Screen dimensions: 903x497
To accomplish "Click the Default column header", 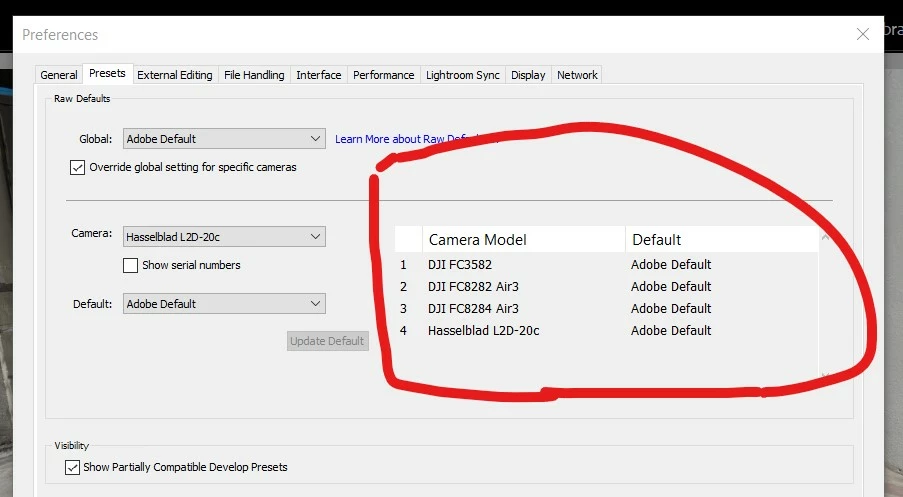I will coord(722,240).
